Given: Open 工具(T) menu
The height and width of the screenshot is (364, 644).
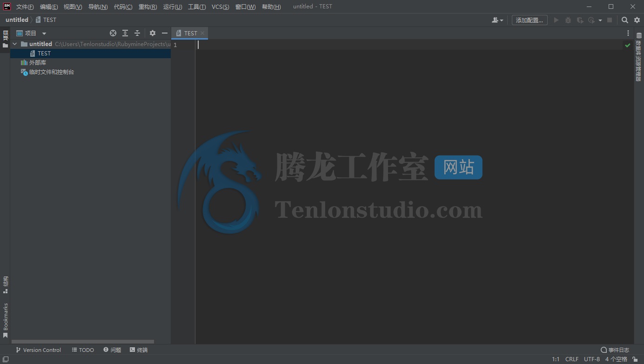Looking at the screenshot, I should point(197,7).
